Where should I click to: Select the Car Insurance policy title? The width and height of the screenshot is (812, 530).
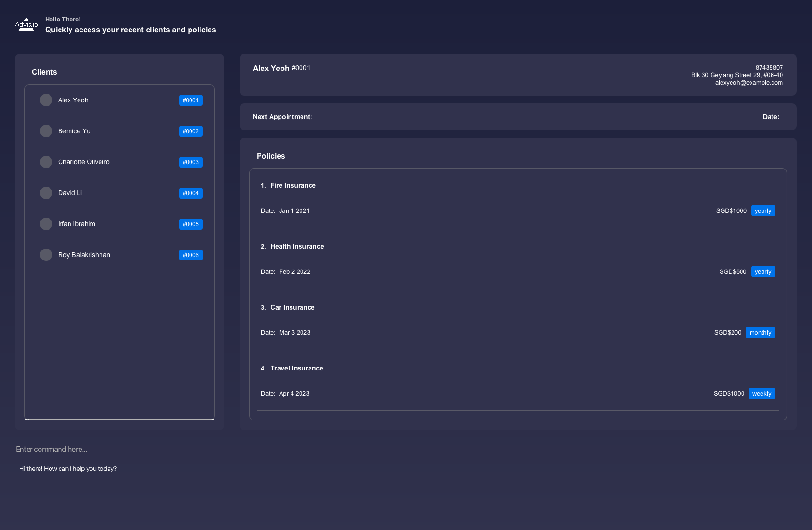tap(292, 307)
